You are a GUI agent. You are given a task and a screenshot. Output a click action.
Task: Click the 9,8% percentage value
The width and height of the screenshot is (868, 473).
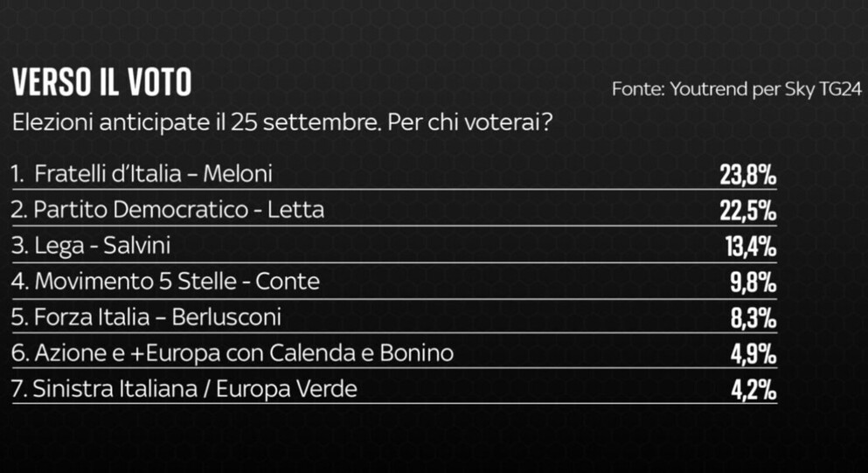pyautogui.click(x=753, y=283)
